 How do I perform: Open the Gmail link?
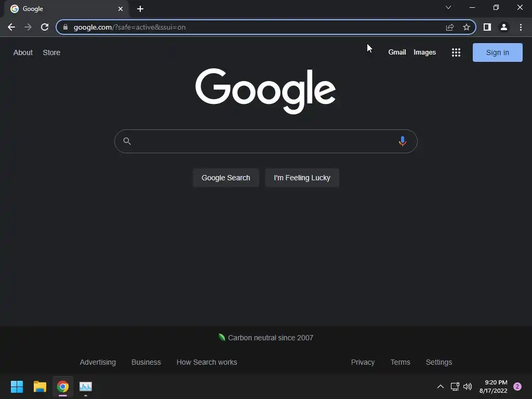(x=397, y=52)
